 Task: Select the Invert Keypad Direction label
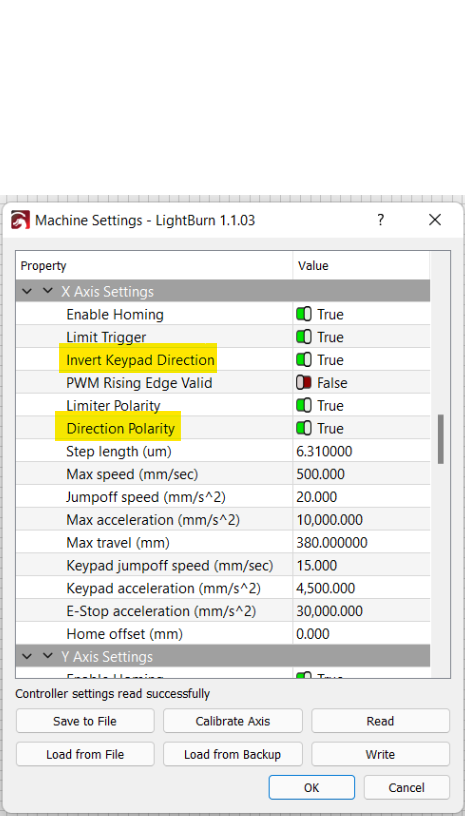(x=140, y=360)
